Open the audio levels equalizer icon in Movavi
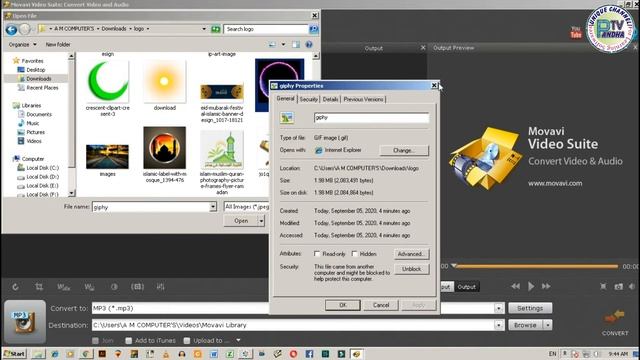The image size is (640, 360). (160, 287)
